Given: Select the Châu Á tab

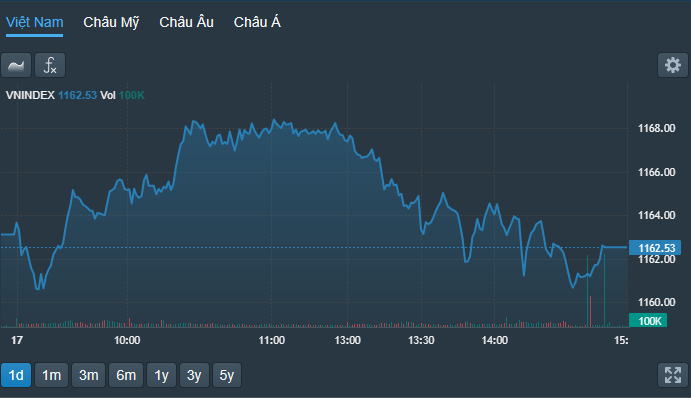Looking at the screenshot, I should click(x=257, y=22).
